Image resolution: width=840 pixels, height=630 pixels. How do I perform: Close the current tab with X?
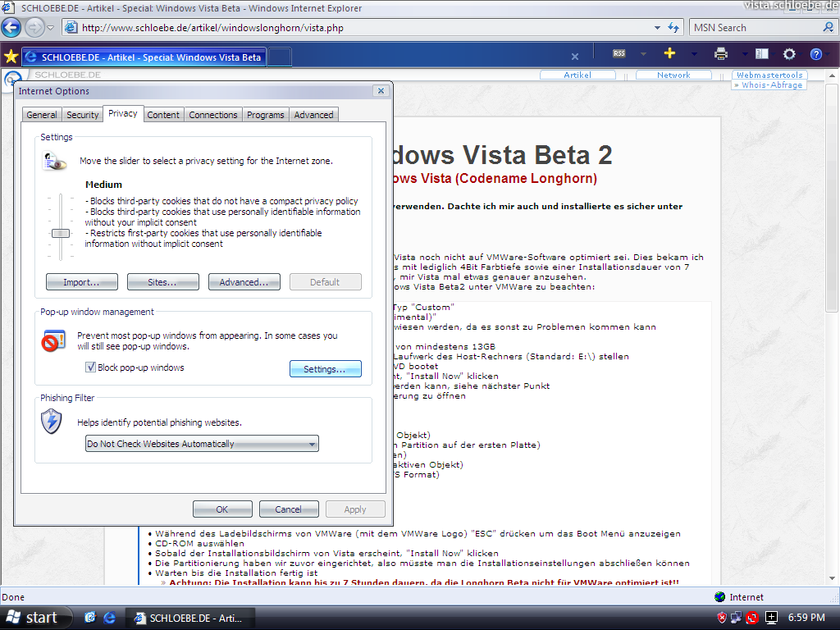(x=575, y=57)
